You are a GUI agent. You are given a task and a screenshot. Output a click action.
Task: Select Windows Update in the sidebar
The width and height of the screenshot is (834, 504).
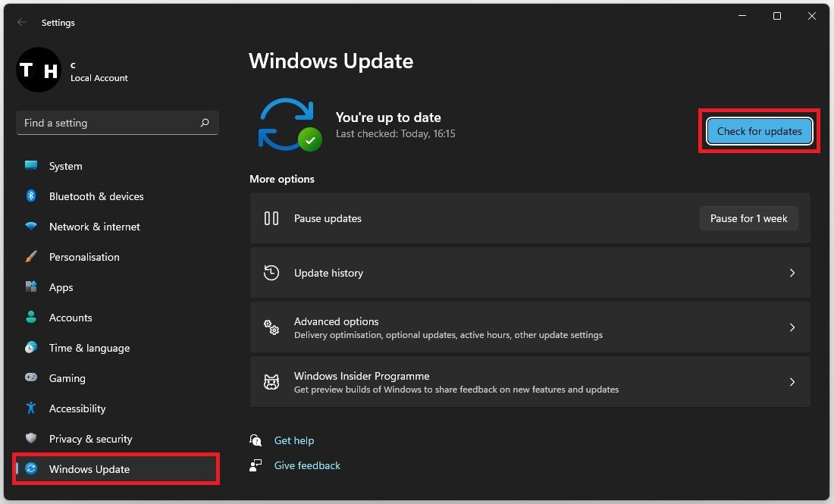[x=117, y=469]
